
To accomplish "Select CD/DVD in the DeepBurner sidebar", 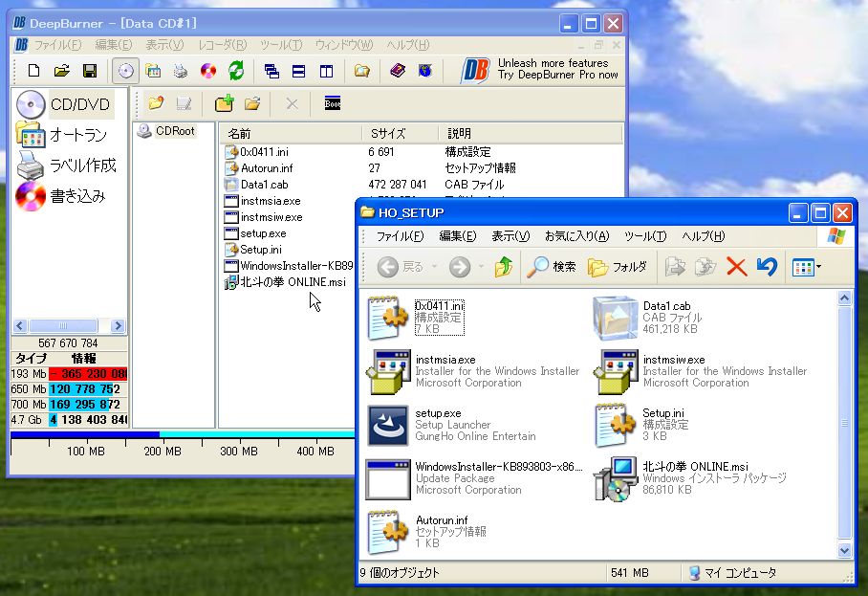I will [x=65, y=104].
